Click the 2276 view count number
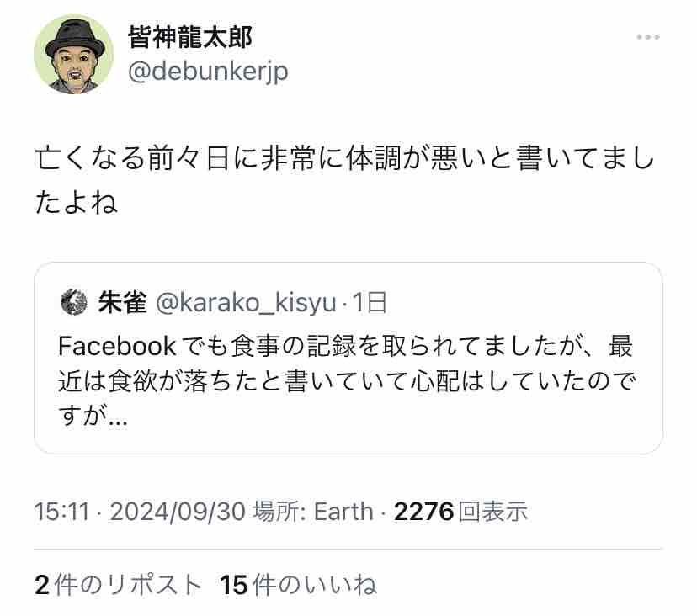Image resolution: width=697 pixels, height=616 pixels. pyautogui.click(x=423, y=511)
